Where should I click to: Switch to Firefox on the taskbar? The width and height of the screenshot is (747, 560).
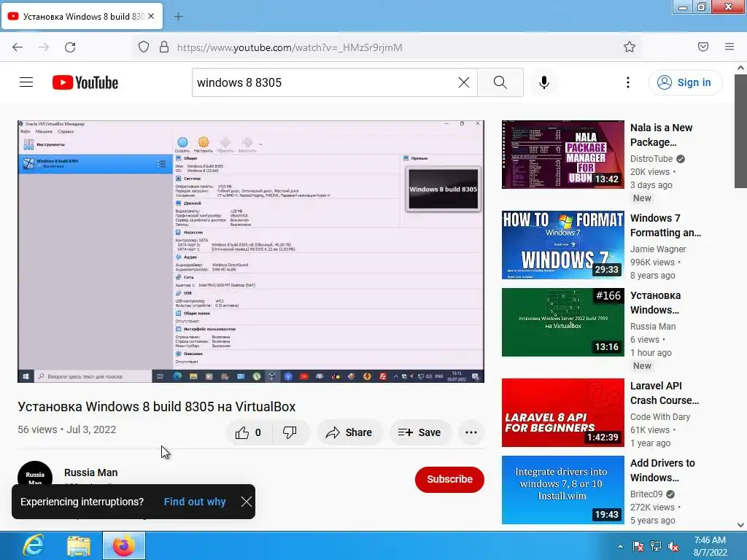tap(124, 545)
